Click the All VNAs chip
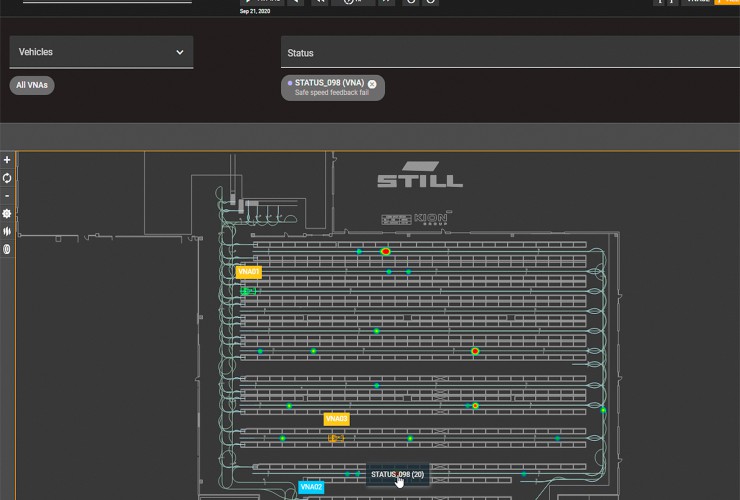Viewport: 740px width, 500px height. click(32, 85)
